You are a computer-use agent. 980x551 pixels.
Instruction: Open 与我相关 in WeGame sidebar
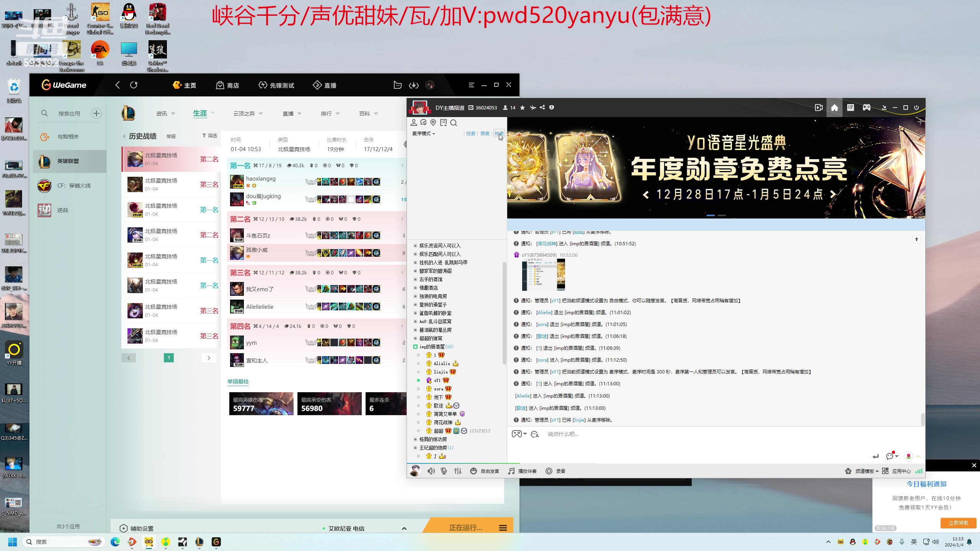pyautogui.click(x=69, y=137)
